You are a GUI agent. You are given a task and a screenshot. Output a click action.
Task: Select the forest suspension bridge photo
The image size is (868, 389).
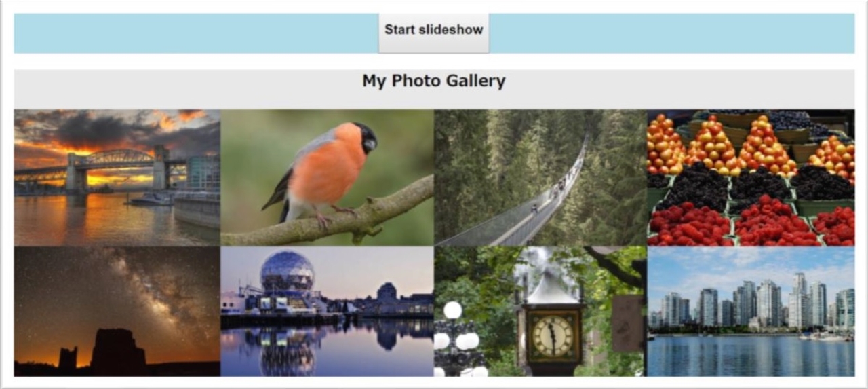[x=540, y=177]
